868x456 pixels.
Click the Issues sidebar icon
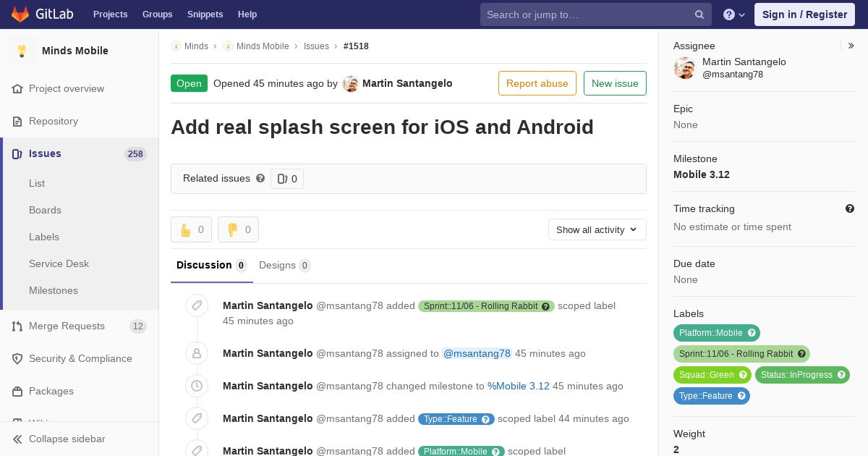18,153
